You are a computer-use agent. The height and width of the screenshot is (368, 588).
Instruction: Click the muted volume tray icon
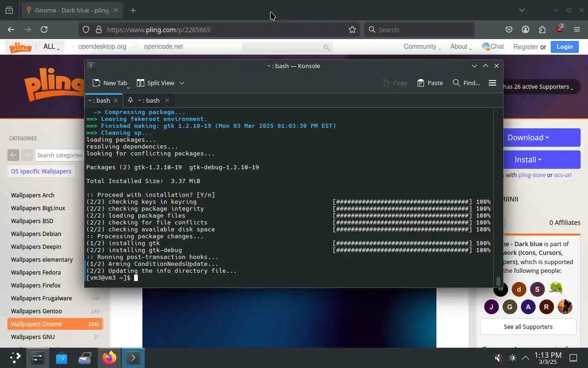498,358
